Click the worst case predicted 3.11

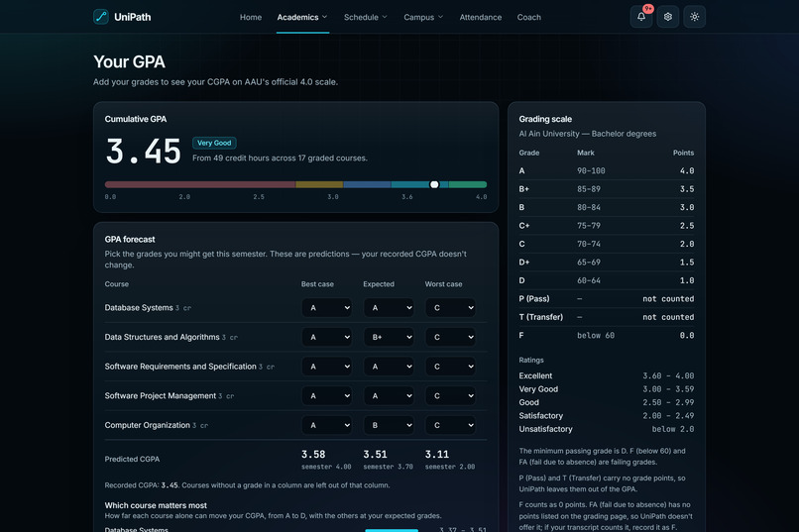pos(437,454)
